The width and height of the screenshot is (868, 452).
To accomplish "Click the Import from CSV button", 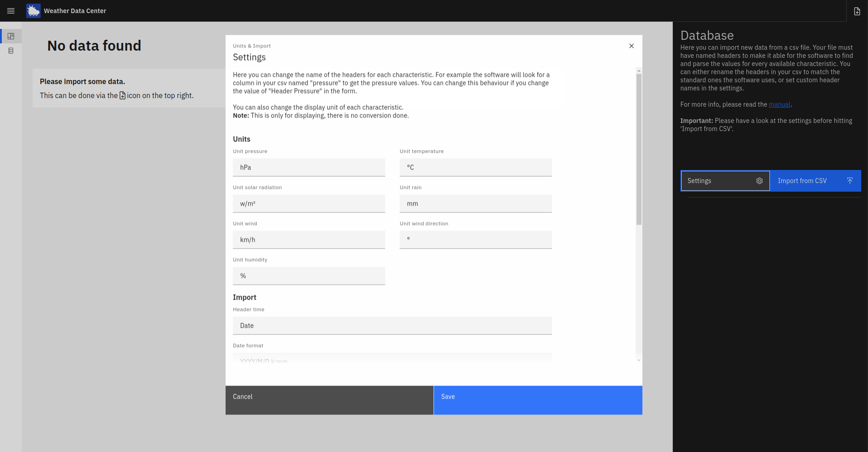I will pos(816,181).
